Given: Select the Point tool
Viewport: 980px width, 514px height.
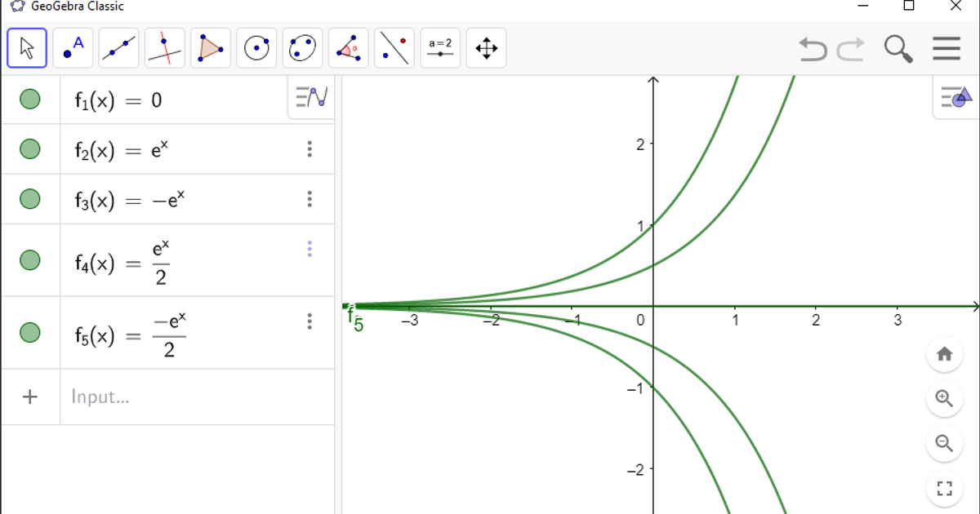Looking at the screenshot, I should 72,48.
